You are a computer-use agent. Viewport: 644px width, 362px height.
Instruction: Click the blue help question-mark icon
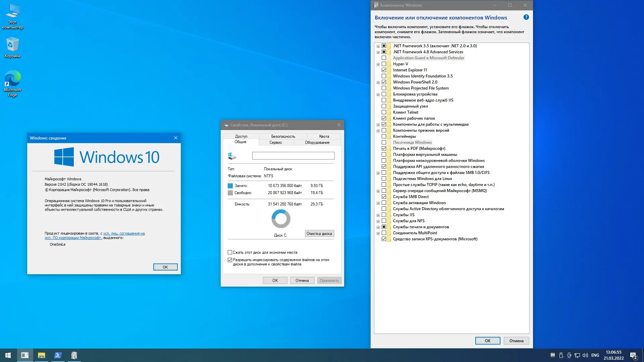click(526, 17)
